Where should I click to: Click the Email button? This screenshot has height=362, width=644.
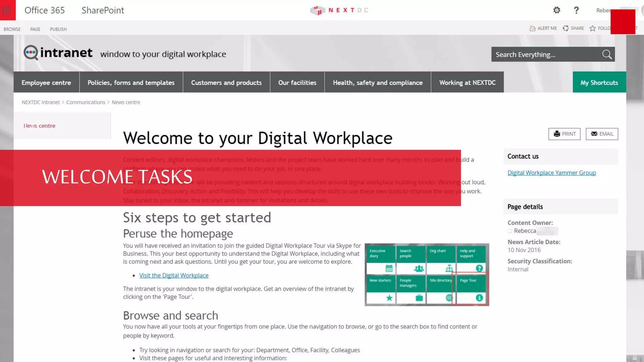[x=602, y=134]
